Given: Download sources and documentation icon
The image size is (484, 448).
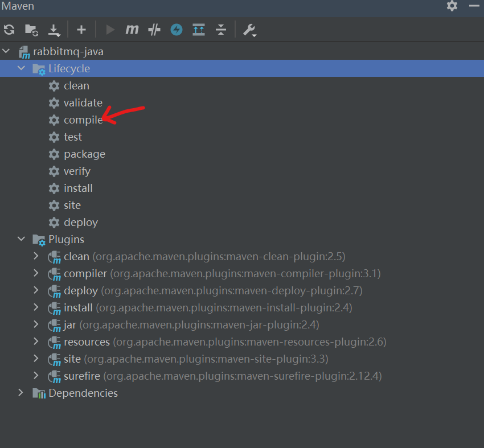Looking at the screenshot, I should pyautogui.click(x=54, y=30).
